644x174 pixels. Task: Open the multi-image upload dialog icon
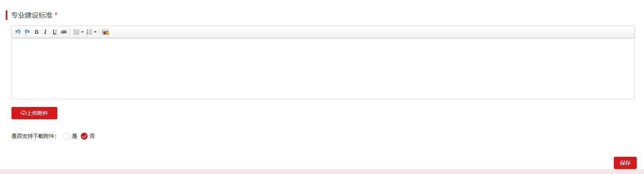point(105,32)
